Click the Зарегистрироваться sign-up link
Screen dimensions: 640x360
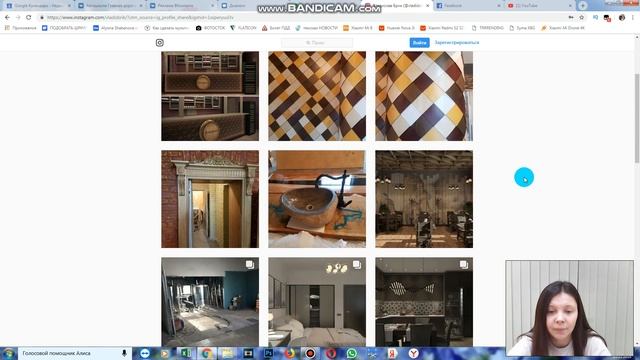(x=457, y=42)
